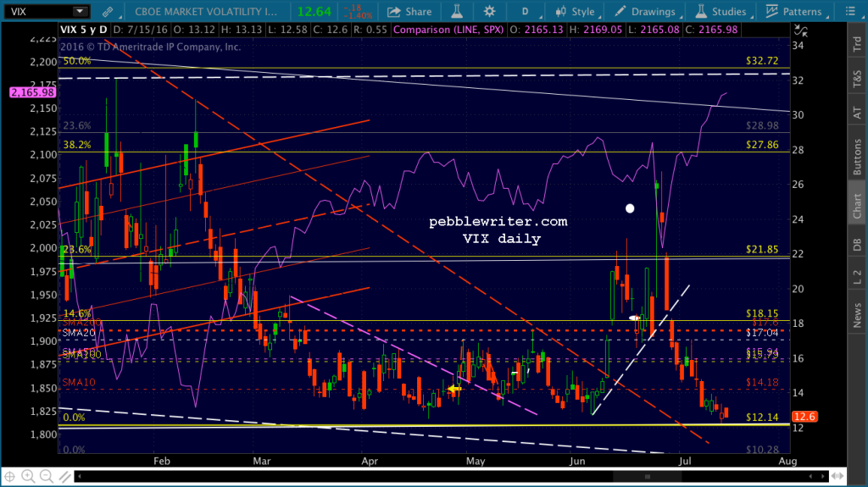Viewport: 868px width, 487px height.
Task: Open the Style menu
Action: click(x=576, y=11)
